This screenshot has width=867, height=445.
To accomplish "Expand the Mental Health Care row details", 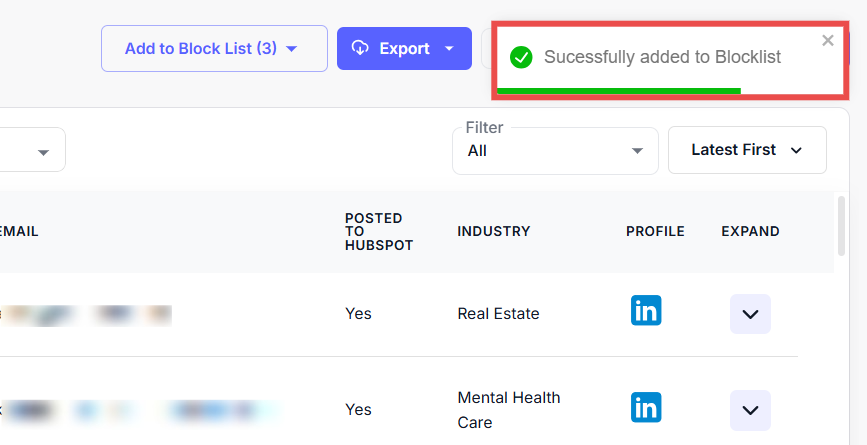I will pyautogui.click(x=750, y=410).
